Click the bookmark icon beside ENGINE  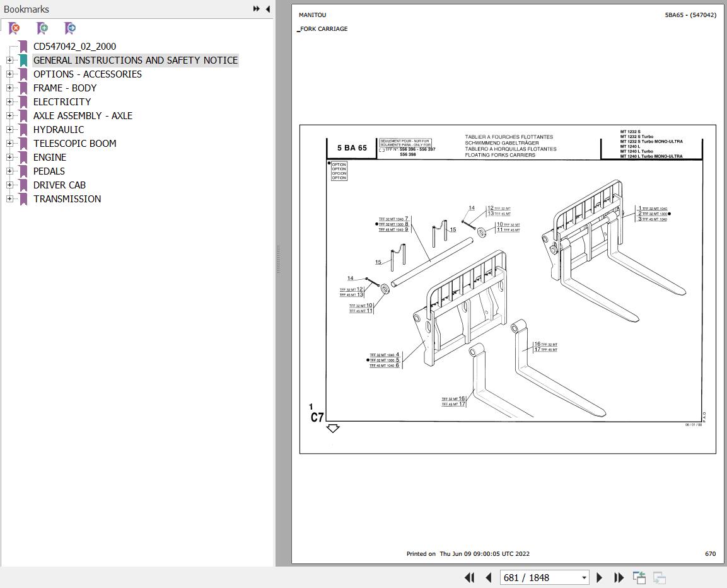23,158
